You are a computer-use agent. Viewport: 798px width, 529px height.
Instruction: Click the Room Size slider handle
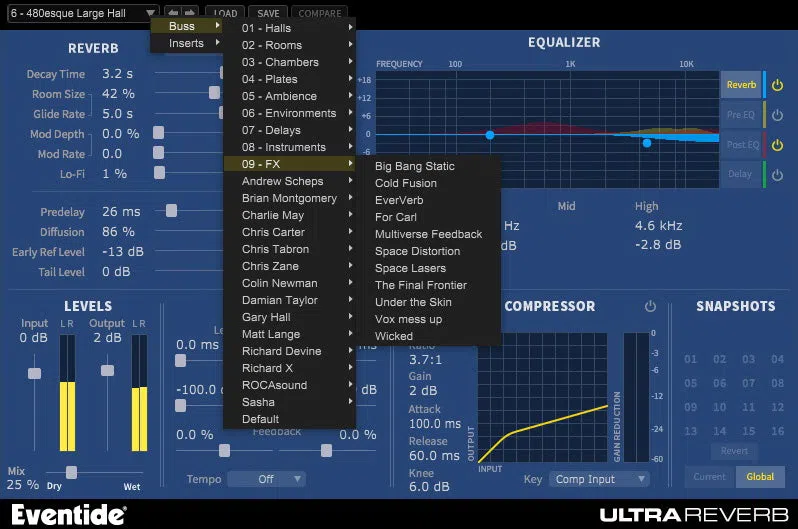point(214,93)
